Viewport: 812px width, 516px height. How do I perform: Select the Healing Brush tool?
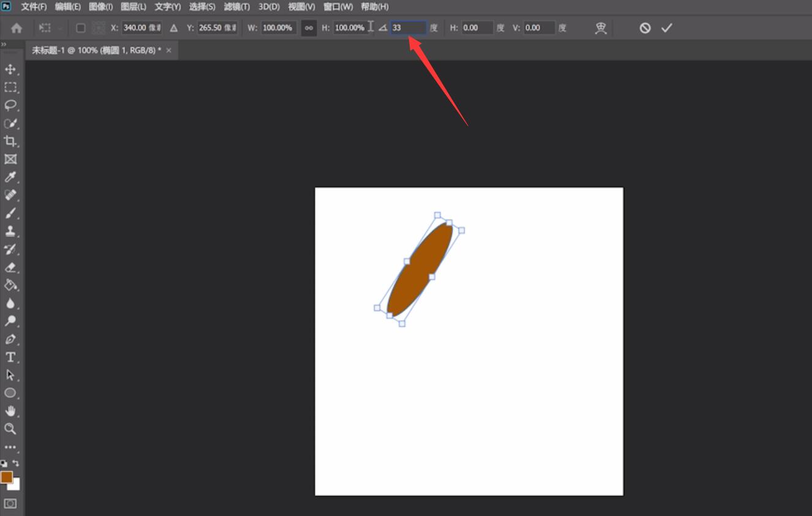(x=10, y=195)
